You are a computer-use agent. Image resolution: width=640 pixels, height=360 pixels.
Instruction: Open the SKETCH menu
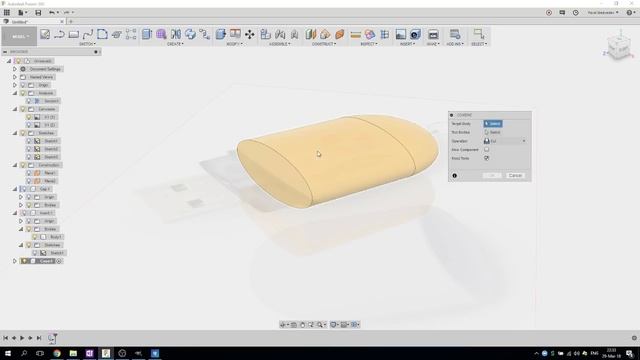pyautogui.click(x=87, y=44)
